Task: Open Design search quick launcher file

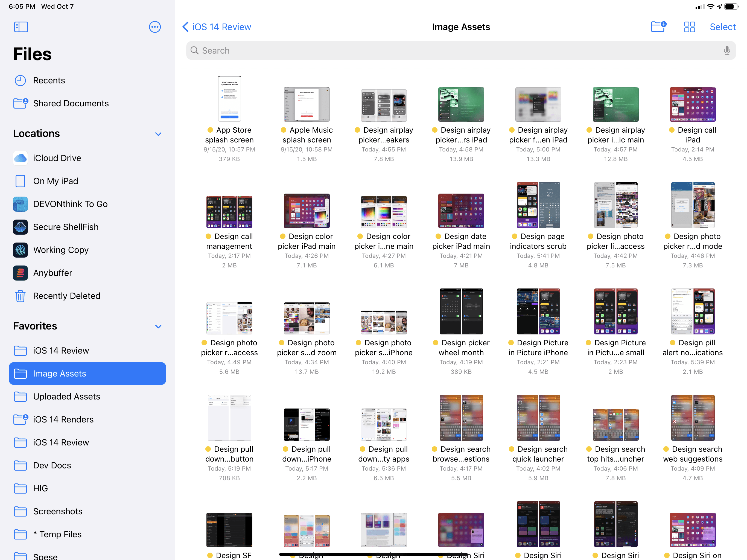Action: pyautogui.click(x=538, y=418)
